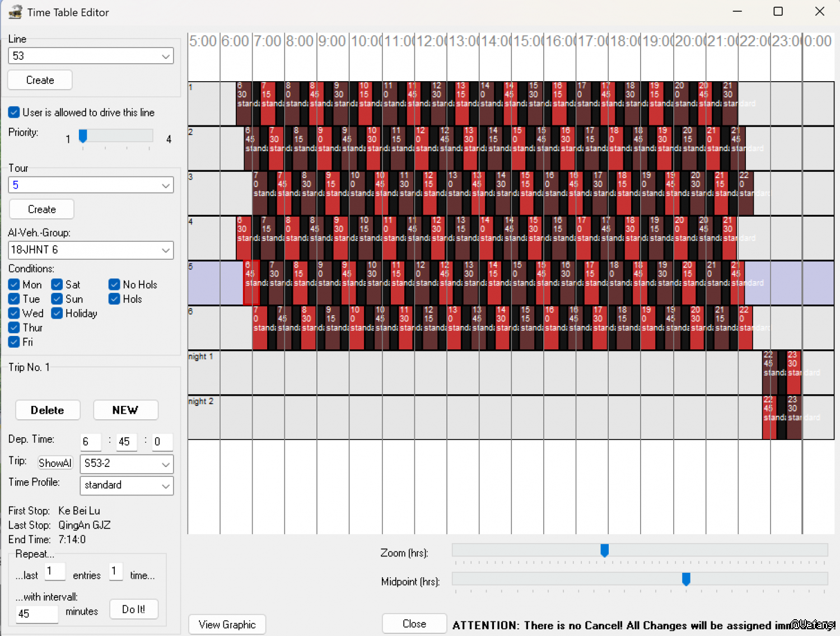Viewport: 840px width, 636px height.
Task: Select the 23:30 trip in night 2 row
Action: (794, 417)
